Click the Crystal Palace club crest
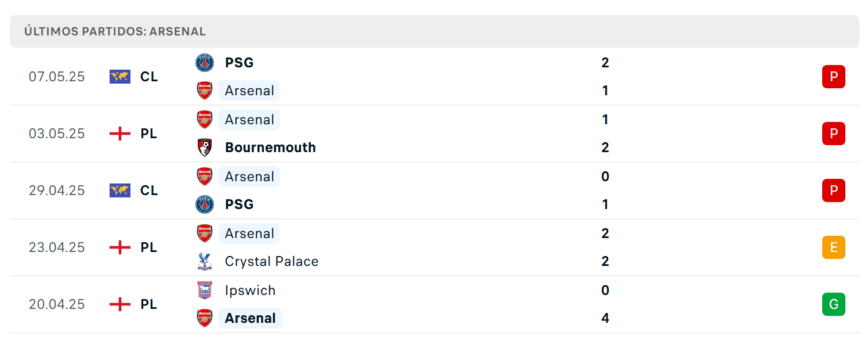Screen dimensions: 868x342 (205, 261)
